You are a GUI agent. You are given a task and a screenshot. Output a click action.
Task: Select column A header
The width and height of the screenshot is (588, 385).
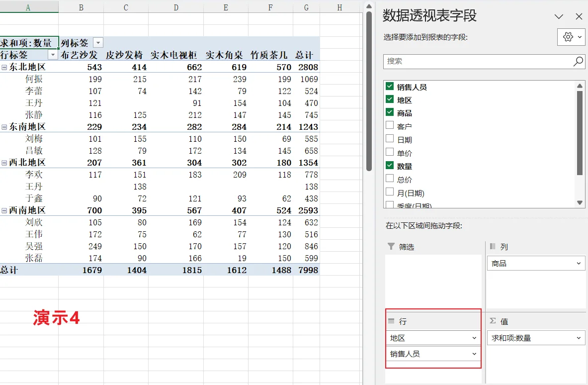[x=28, y=7]
